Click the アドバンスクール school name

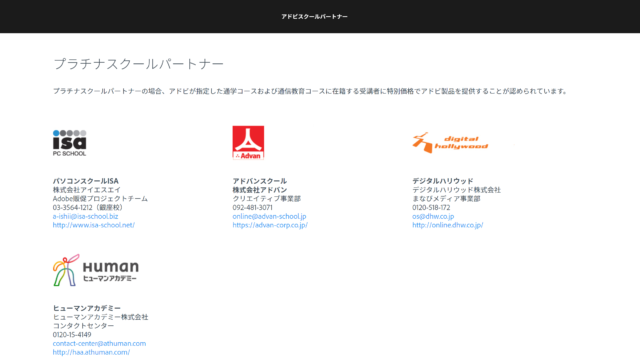(260, 181)
